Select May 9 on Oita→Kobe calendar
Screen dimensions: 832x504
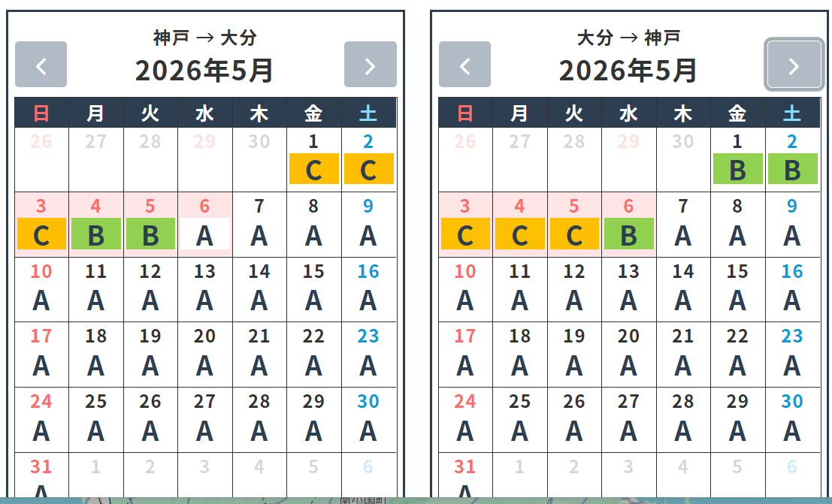(792, 225)
